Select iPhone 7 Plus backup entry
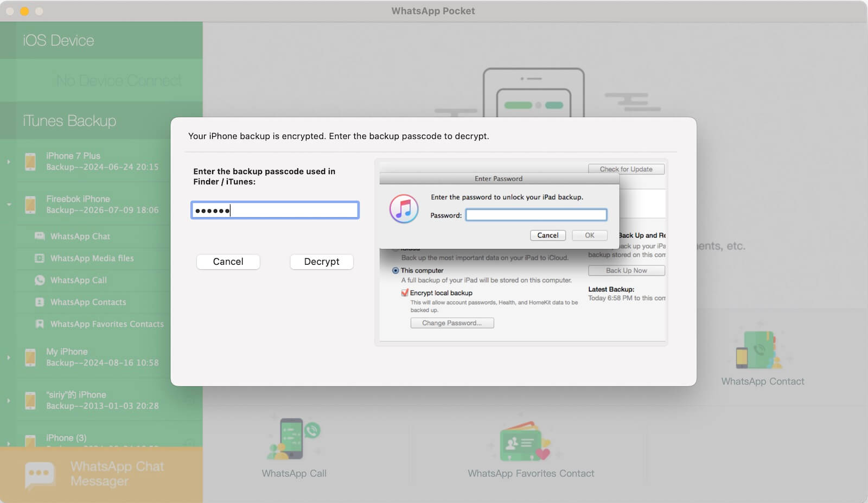Viewport: 868px width, 503px height. click(x=103, y=161)
